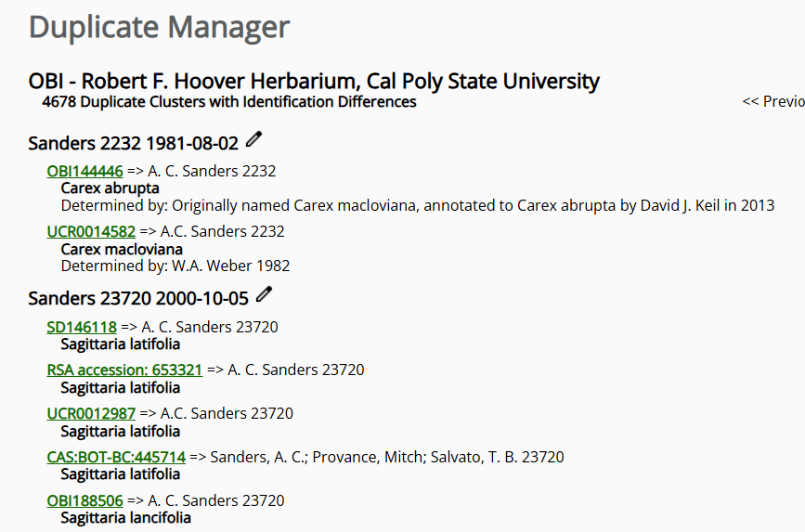Follow the RSA accession: 653321 link
Screen dimensions: 805x532
pos(124,370)
